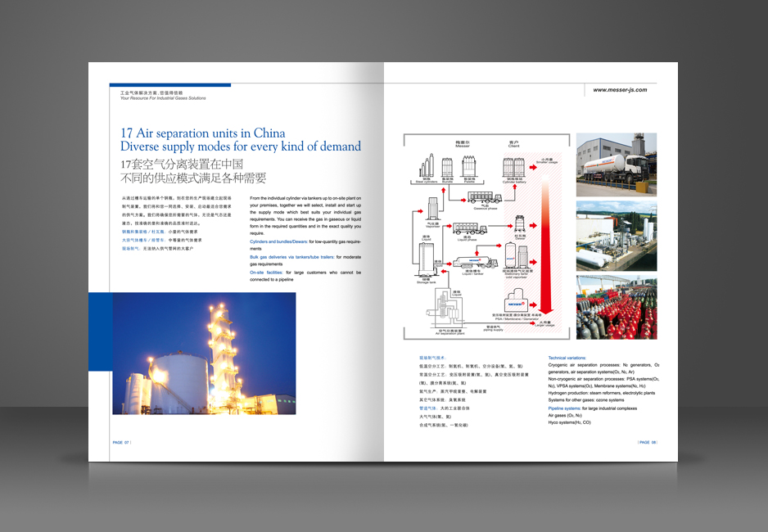Click the vaporiser drawing in the diagram
This screenshot has width=768, height=532.
(432, 210)
